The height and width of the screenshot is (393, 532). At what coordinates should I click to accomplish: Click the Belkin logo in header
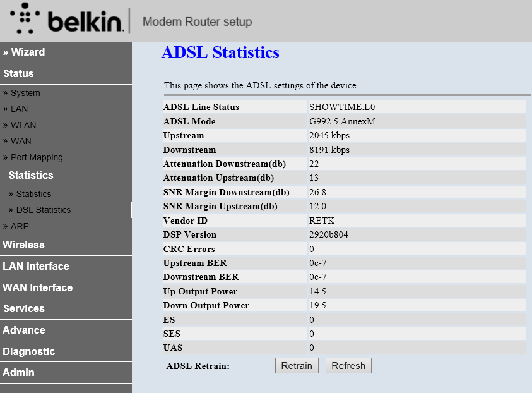(66, 20)
